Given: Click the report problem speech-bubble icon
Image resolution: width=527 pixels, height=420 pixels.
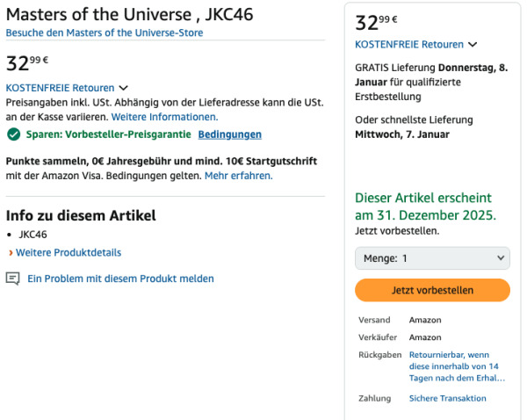Looking at the screenshot, I should (x=12, y=279).
